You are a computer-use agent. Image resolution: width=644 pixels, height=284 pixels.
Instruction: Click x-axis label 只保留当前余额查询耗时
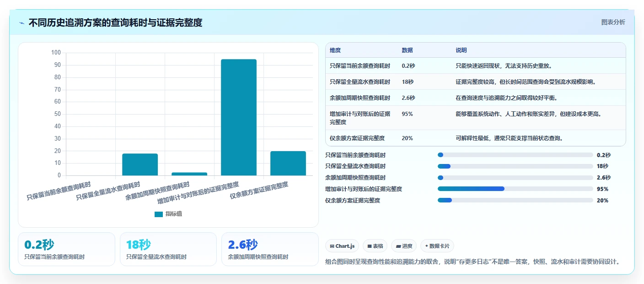59,191
